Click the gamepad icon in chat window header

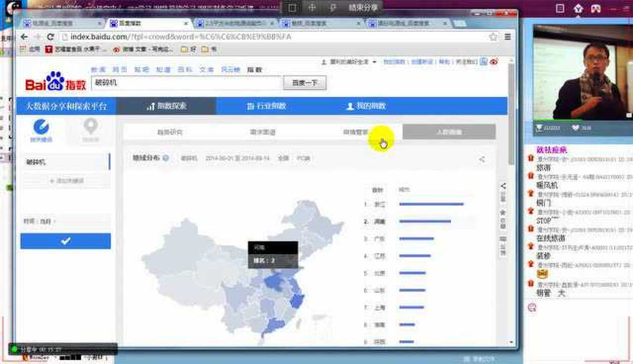click(x=596, y=8)
